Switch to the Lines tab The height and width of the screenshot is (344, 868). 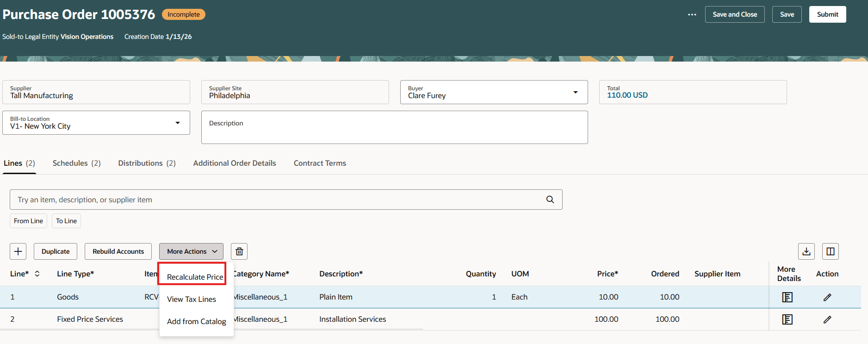(x=19, y=163)
